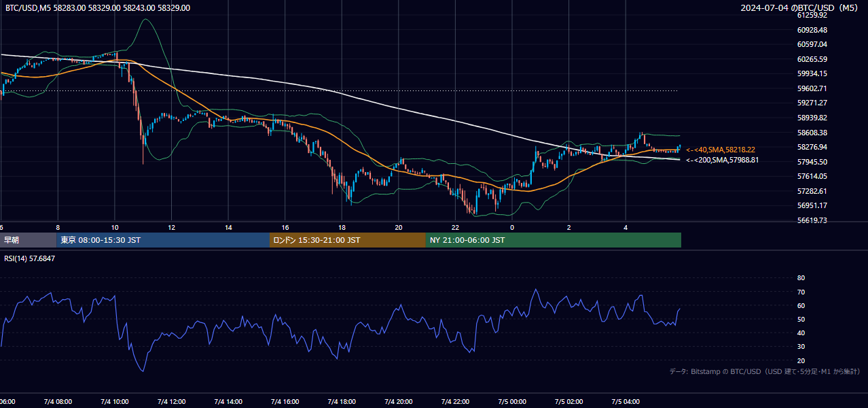Click the 7/4 20:00 time axis label
Viewport: 868px width, 408px height.
pos(399,402)
